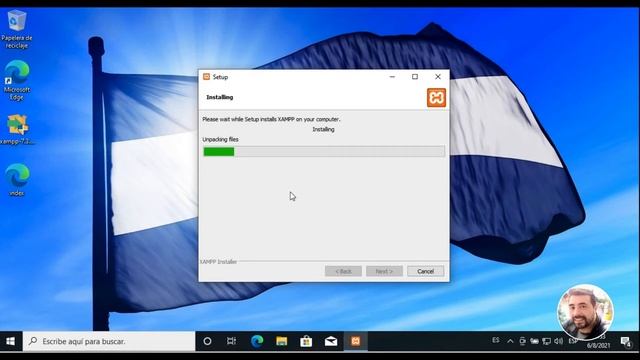Launch Microsoft Edge from the taskbar
Image resolution: width=640 pixels, height=360 pixels.
pyautogui.click(x=257, y=341)
